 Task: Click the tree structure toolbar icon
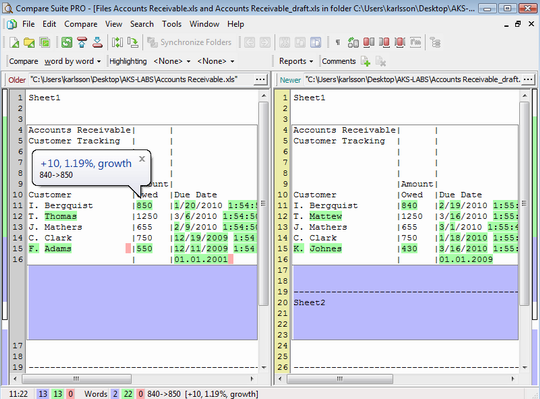(435, 43)
